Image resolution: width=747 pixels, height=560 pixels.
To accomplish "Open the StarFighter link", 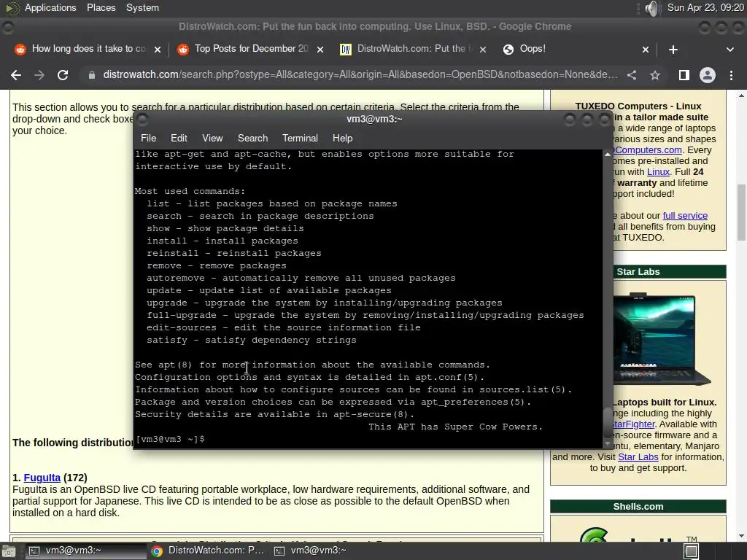I will click(x=634, y=424).
